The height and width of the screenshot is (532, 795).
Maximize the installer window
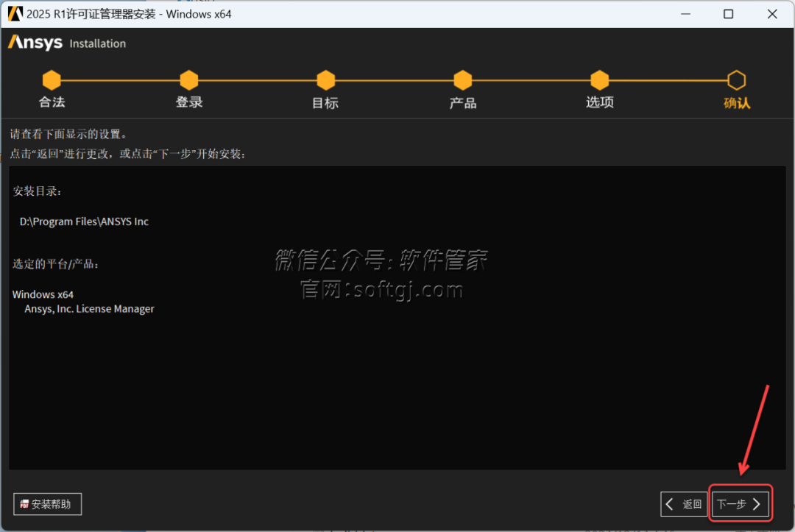[x=728, y=14]
